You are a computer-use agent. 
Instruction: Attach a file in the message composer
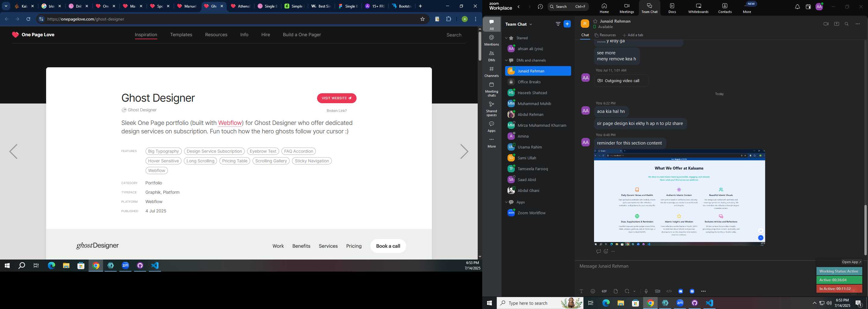pyautogui.click(x=616, y=291)
